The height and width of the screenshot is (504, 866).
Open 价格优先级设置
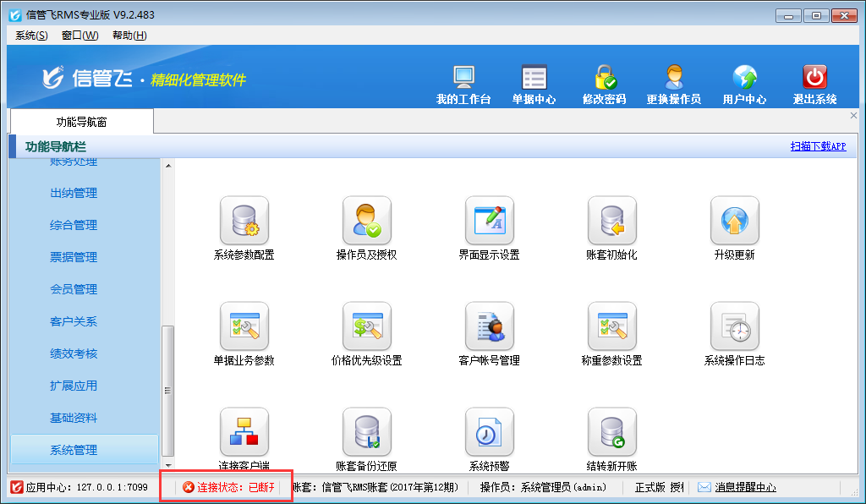366,326
